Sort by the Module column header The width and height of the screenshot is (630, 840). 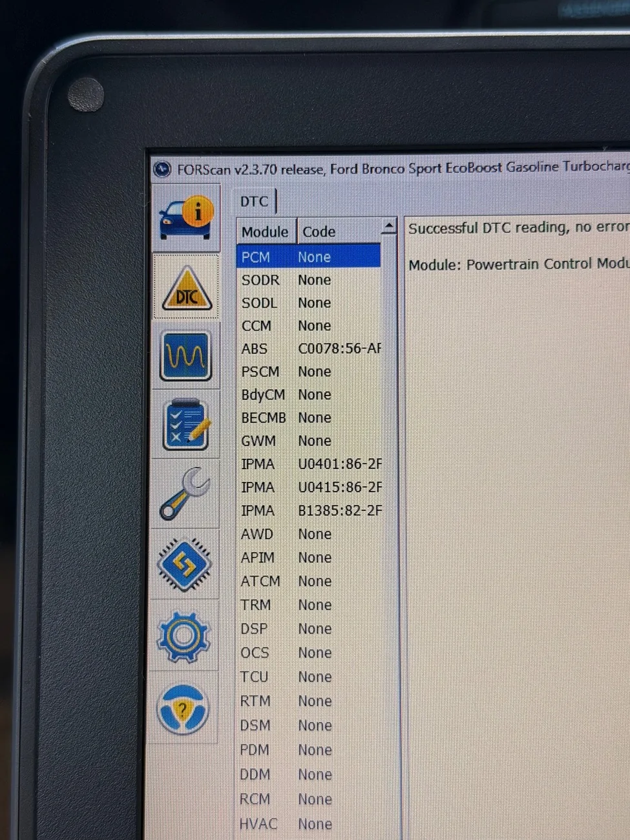[265, 231]
